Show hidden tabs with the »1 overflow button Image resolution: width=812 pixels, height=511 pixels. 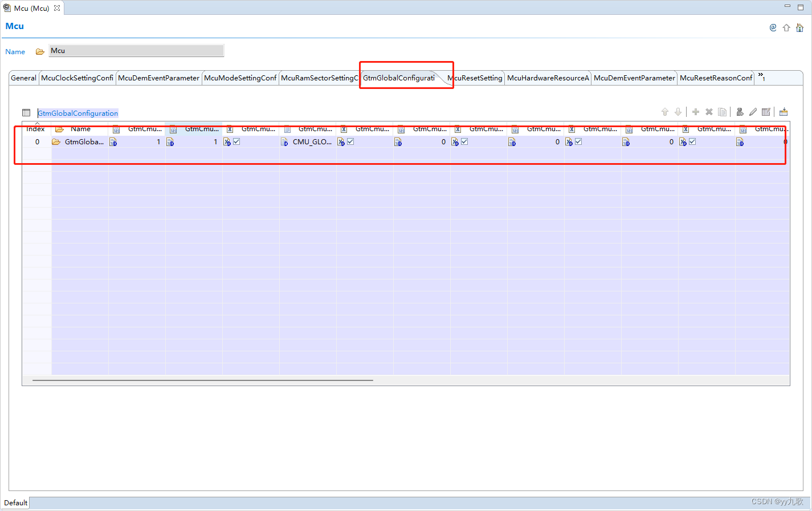click(x=761, y=76)
